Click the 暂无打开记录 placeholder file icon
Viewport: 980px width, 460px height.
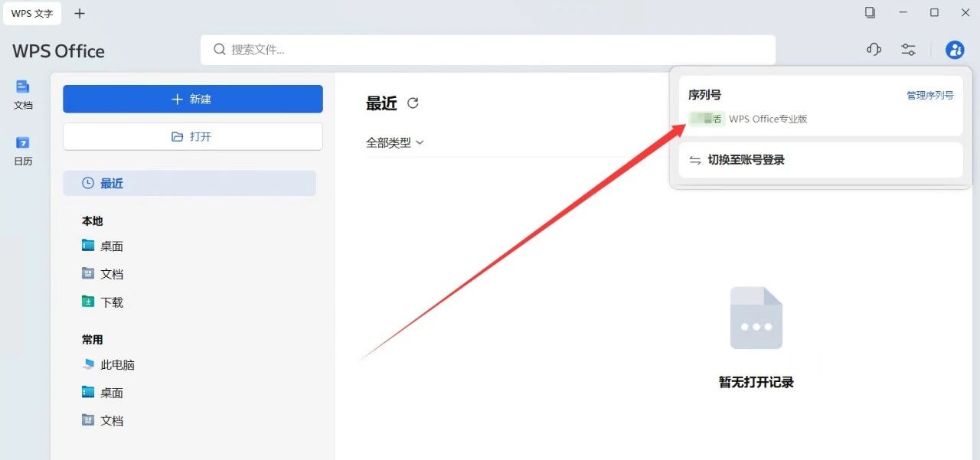pyautogui.click(x=756, y=318)
